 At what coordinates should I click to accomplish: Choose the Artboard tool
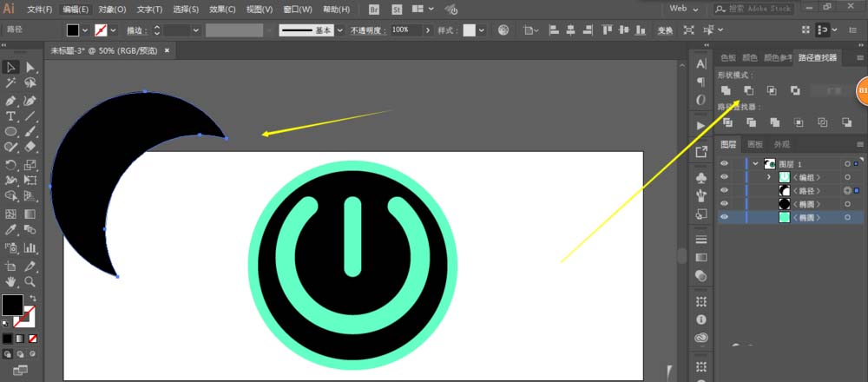click(x=11, y=267)
